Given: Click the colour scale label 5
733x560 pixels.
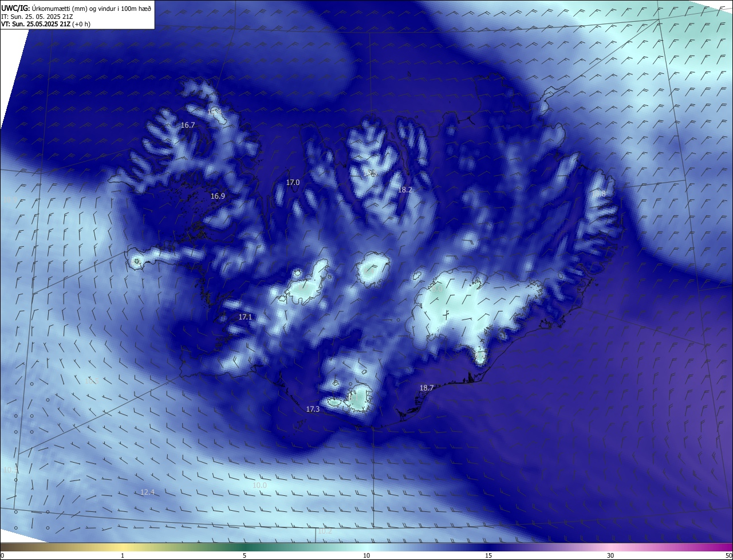Looking at the screenshot, I should [x=245, y=555].
